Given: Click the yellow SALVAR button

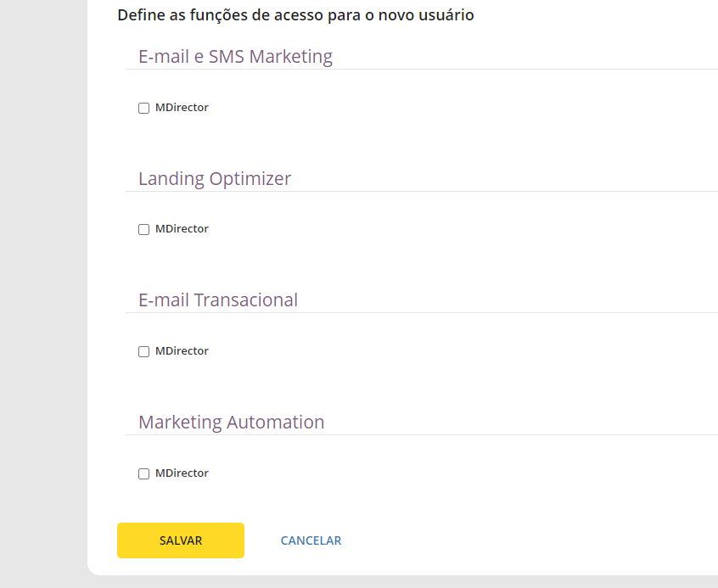Looking at the screenshot, I should click(x=181, y=540).
